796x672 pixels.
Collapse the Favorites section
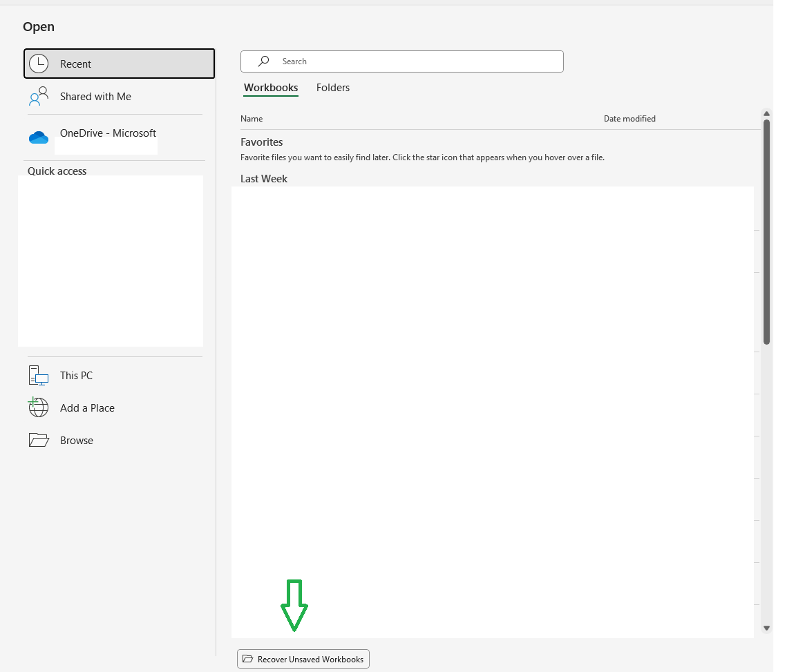(x=261, y=142)
